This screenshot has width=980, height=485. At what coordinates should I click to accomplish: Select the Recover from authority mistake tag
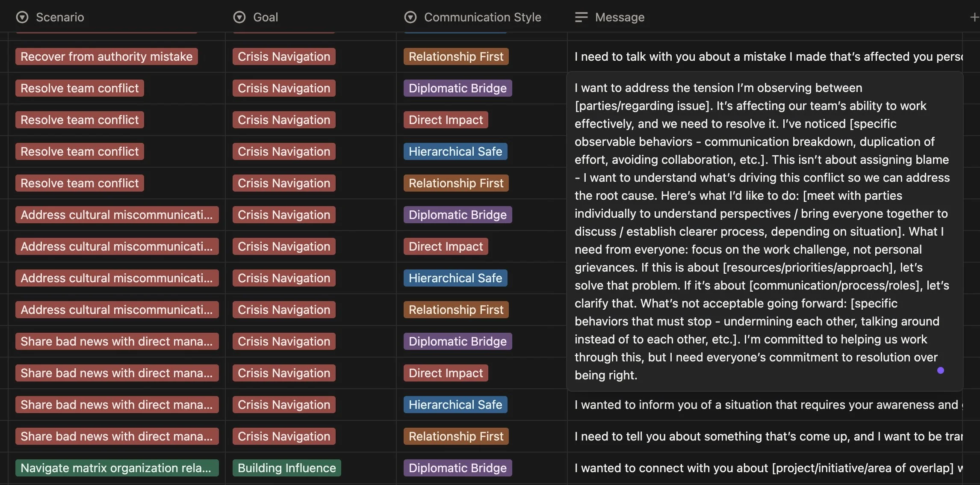coord(106,56)
